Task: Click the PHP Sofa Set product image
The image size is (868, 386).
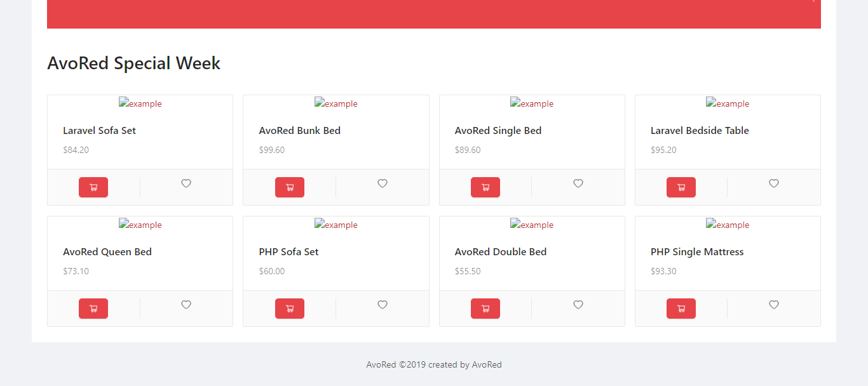Action: point(336,224)
